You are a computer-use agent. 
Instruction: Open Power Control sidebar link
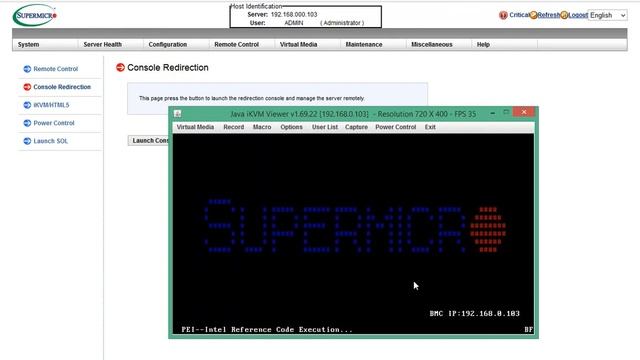(x=54, y=123)
